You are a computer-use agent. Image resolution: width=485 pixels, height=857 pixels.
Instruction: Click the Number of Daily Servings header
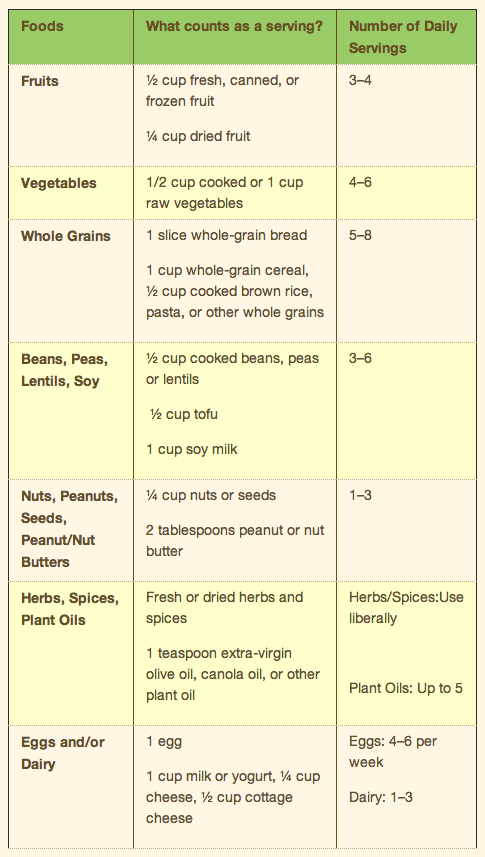point(403,37)
